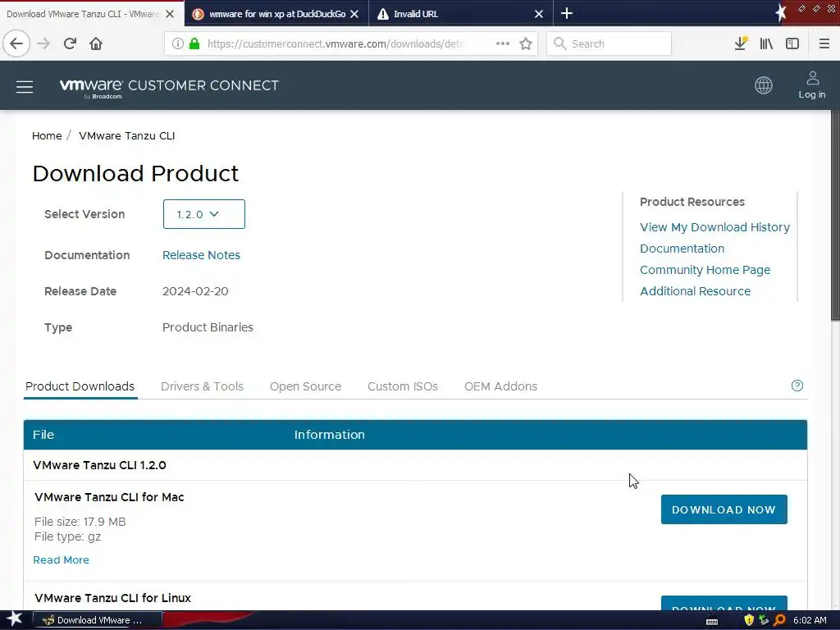Click the shield icon in system tray
This screenshot has width=840, height=630.
coord(748,620)
